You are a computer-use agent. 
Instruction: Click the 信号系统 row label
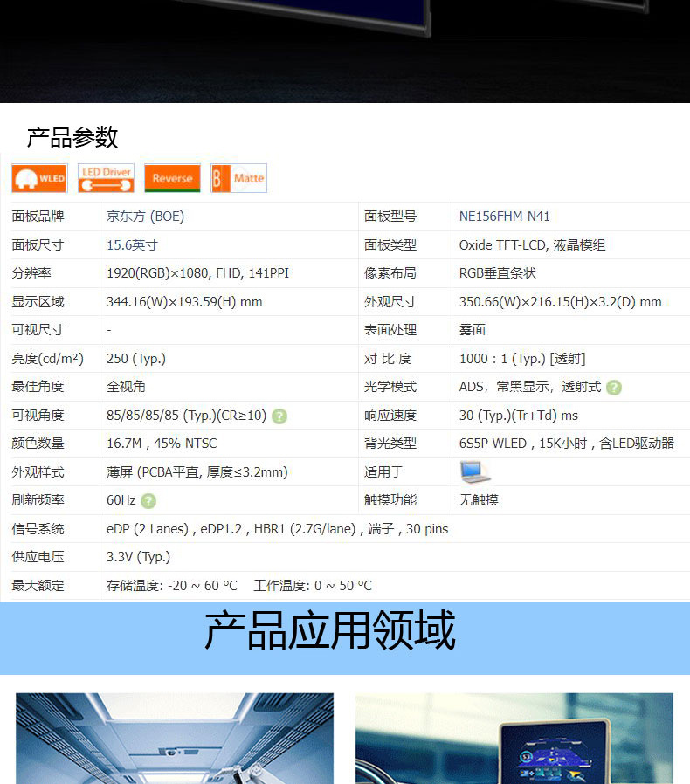pos(38,529)
